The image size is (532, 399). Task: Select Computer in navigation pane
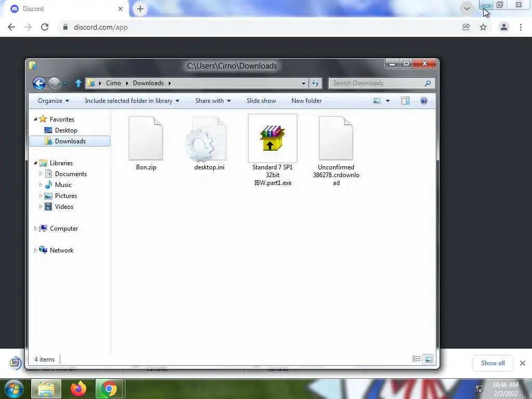tap(64, 229)
